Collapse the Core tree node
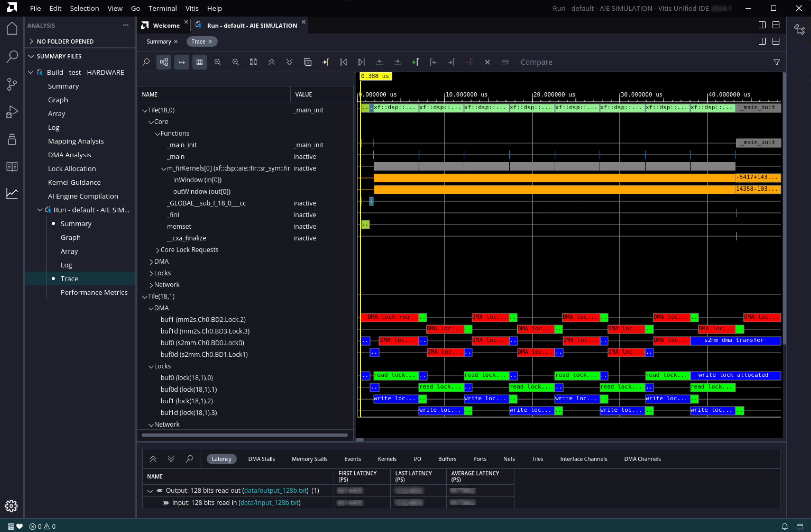The width and height of the screenshot is (811, 532). (151, 122)
